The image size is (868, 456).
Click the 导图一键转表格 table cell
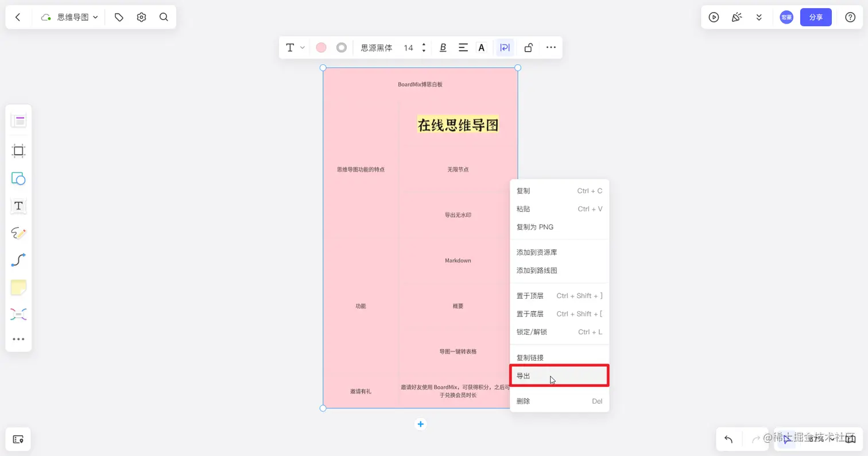pyautogui.click(x=458, y=351)
